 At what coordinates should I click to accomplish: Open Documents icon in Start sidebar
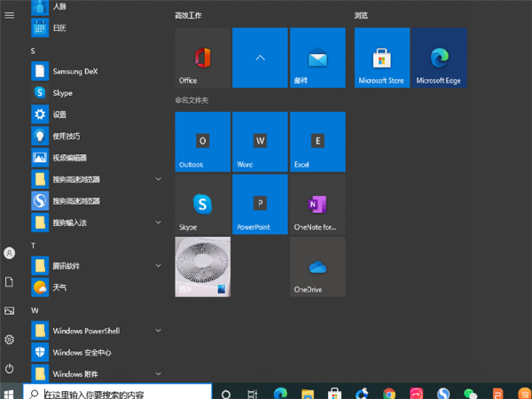pyautogui.click(x=10, y=282)
